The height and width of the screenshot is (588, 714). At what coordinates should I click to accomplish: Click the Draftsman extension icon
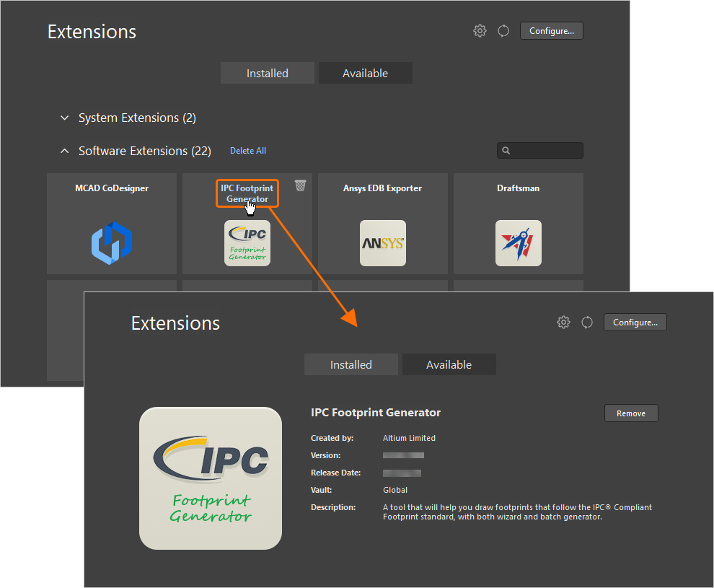(x=518, y=243)
